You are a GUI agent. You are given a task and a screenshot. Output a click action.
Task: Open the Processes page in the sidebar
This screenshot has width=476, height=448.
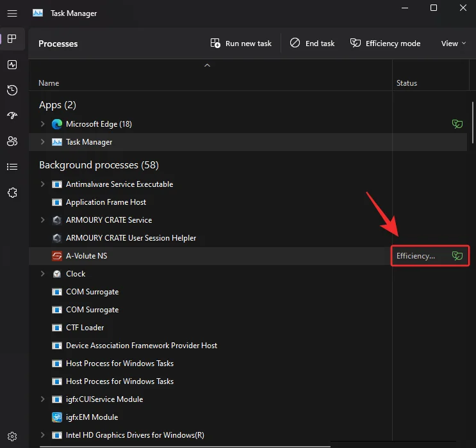(x=12, y=39)
